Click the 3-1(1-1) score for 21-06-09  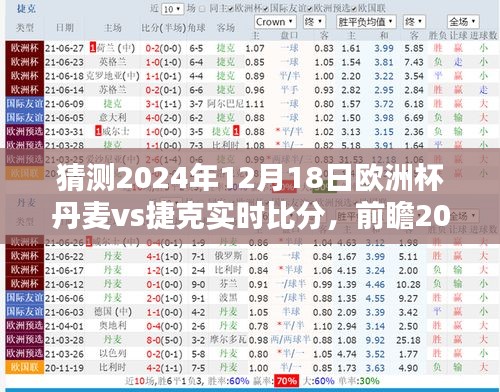tap(163, 104)
